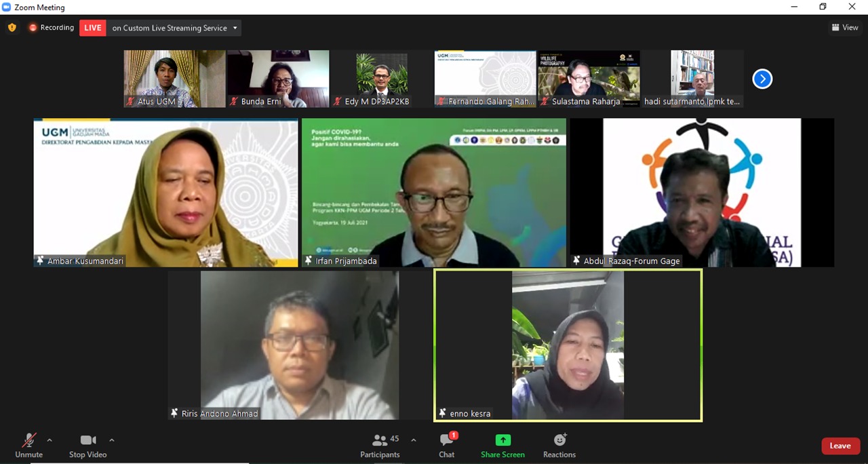Leave the meeting with red Leave button
Screen dimensions: 868x464
click(x=840, y=446)
